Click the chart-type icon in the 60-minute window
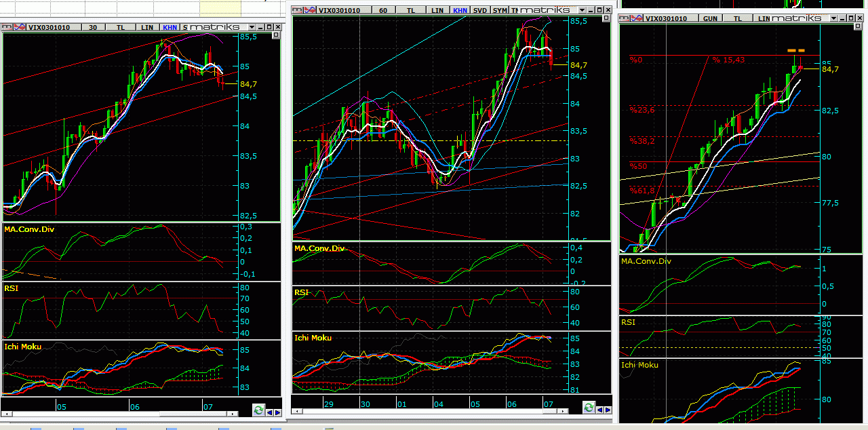This screenshot has width=868, height=430. coord(309,10)
